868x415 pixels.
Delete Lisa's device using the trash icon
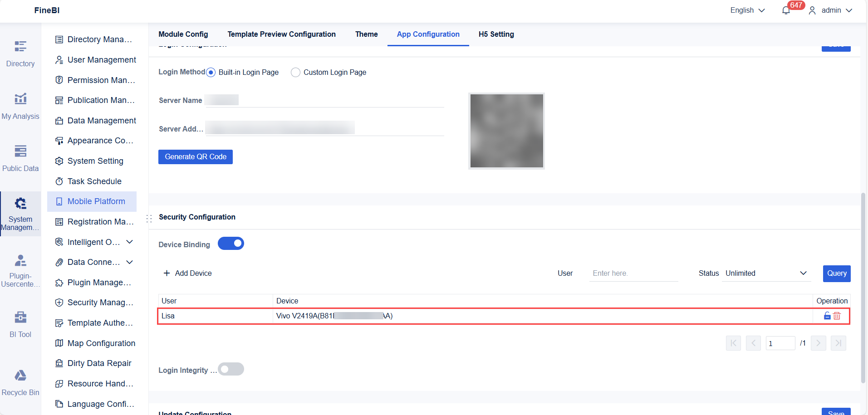click(x=838, y=316)
